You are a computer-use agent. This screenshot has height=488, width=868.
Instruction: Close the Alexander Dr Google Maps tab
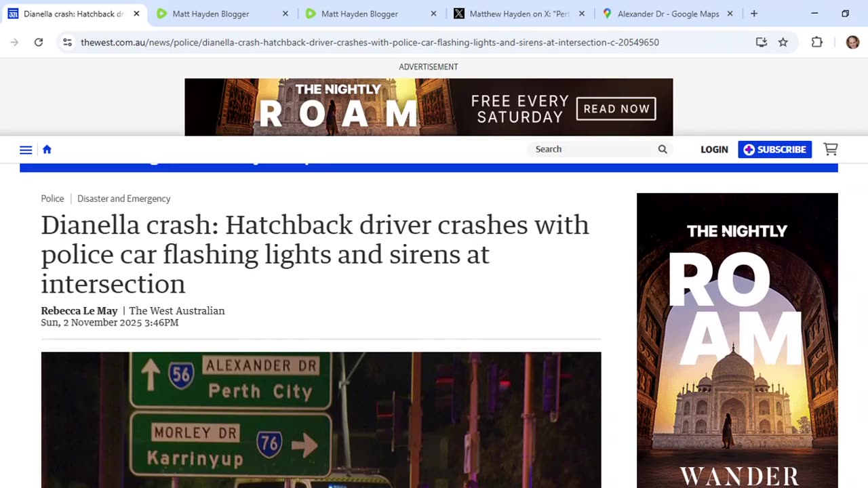(730, 14)
